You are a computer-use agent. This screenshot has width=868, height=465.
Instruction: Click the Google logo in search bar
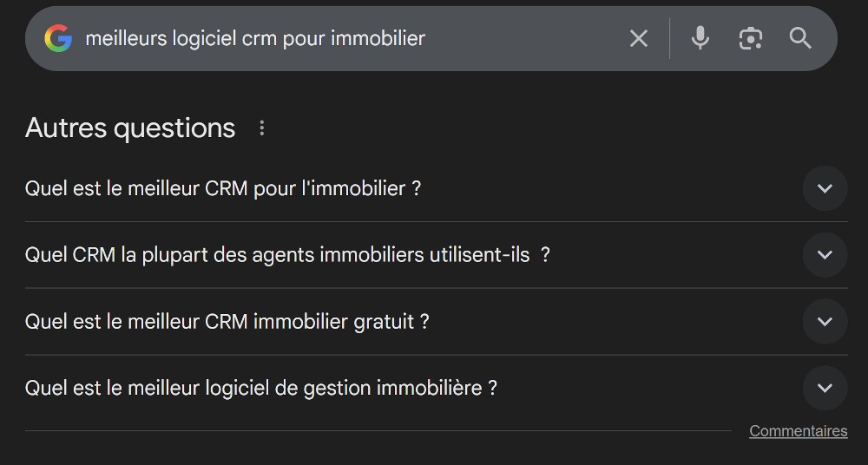58,38
